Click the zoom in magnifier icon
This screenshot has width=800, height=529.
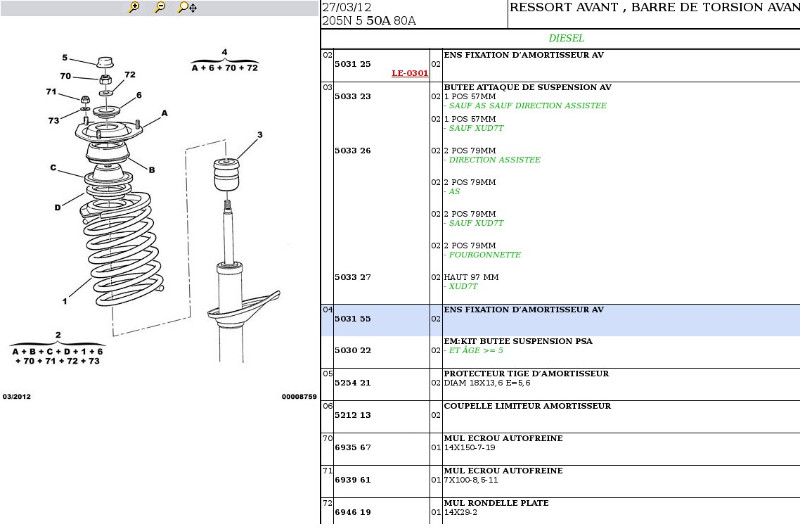[134, 7]
